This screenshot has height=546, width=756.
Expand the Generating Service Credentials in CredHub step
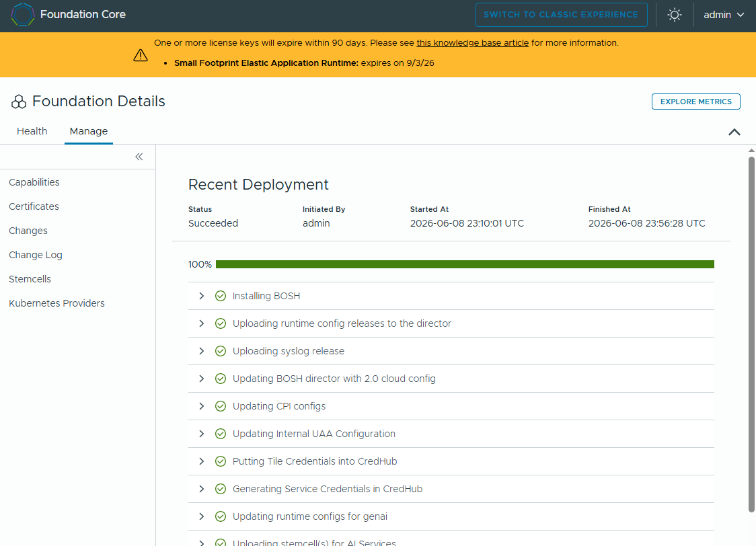(x=202, y=489)
